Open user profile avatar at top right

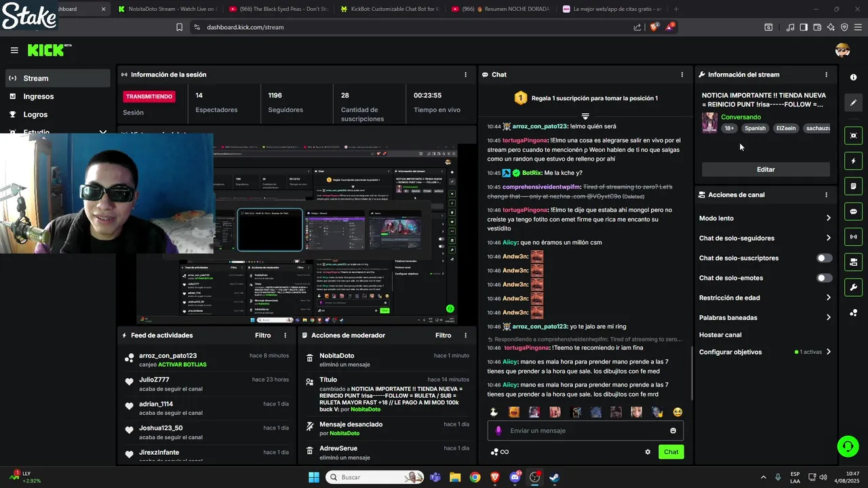pyautogui.click(x=843, y=50)
